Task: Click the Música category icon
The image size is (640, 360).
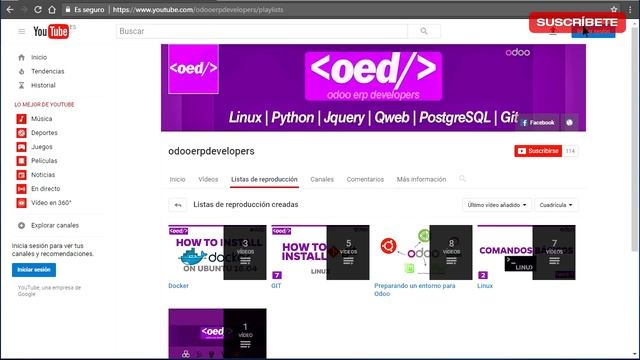Action: (x=21, y=119)
